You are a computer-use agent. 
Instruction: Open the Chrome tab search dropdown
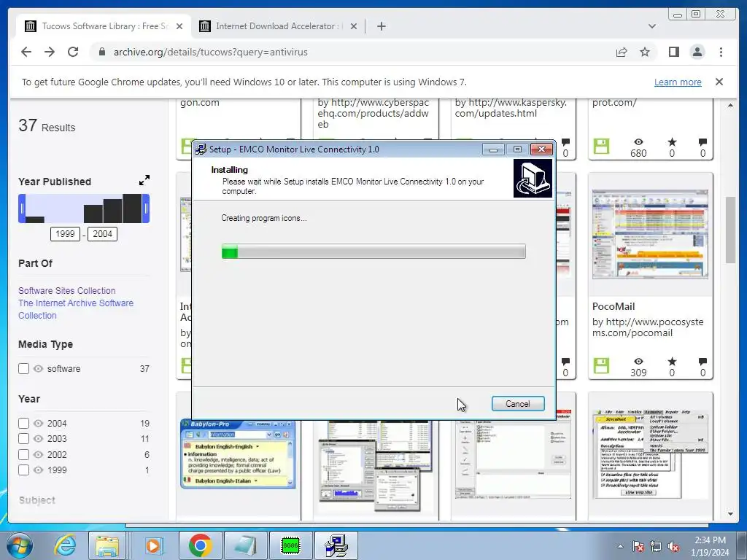(x=651, y=26)
